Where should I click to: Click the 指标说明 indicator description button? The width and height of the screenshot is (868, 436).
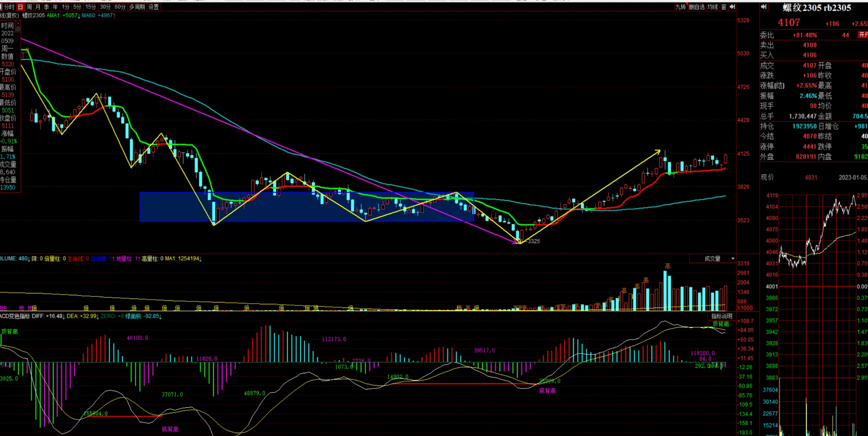(x=721, y=316)
